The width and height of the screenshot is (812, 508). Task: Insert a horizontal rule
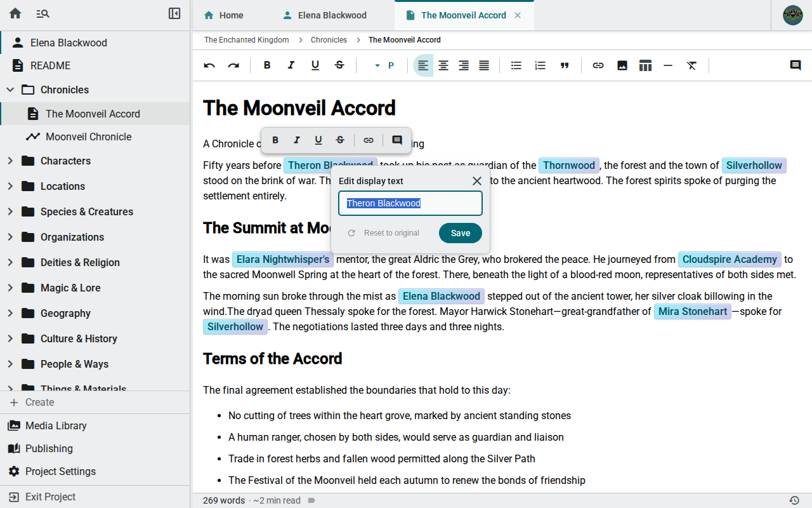668,65
